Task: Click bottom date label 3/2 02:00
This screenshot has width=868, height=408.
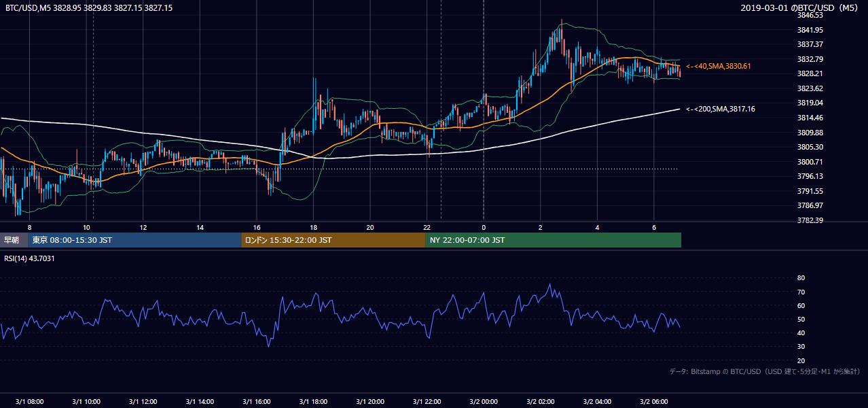Action: click(541, 401)
